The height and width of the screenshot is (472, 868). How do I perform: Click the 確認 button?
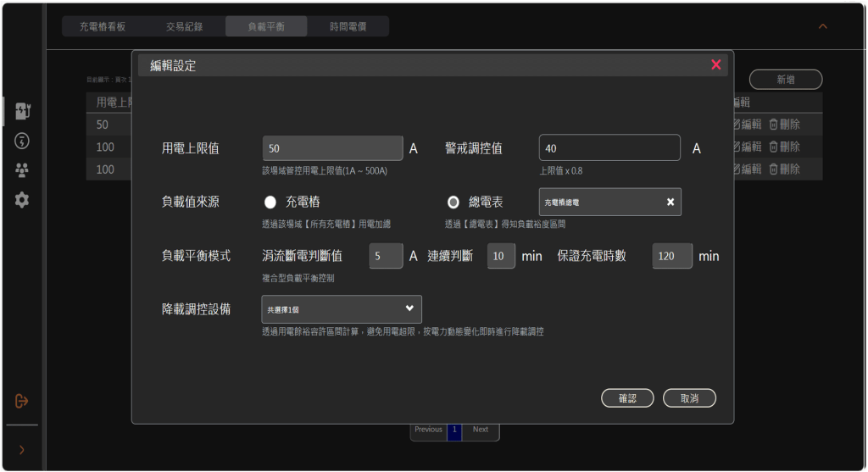[x=627, y=398]
